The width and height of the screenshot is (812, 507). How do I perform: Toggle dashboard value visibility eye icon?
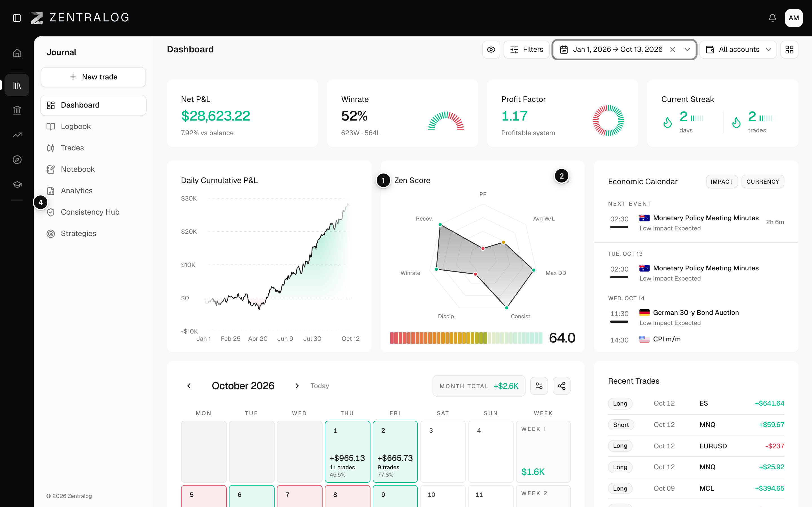pos(491,50)
